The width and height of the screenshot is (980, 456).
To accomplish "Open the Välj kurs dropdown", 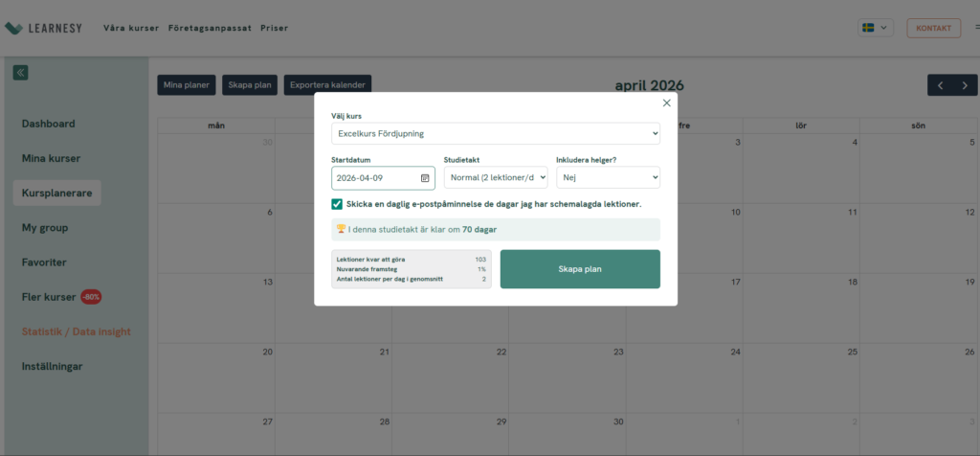I will pyautogui.click(x=496, y=133).
